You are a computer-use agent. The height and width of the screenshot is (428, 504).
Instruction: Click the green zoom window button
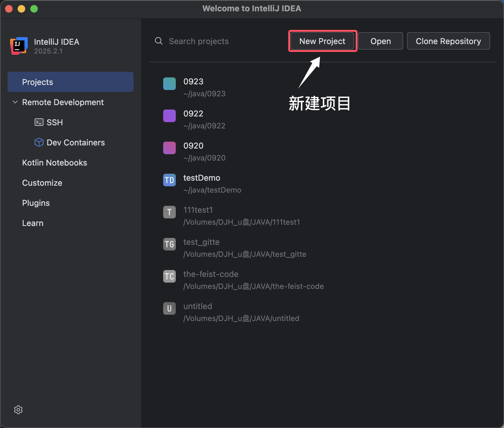pyautogui.click(x=34, y=9)
